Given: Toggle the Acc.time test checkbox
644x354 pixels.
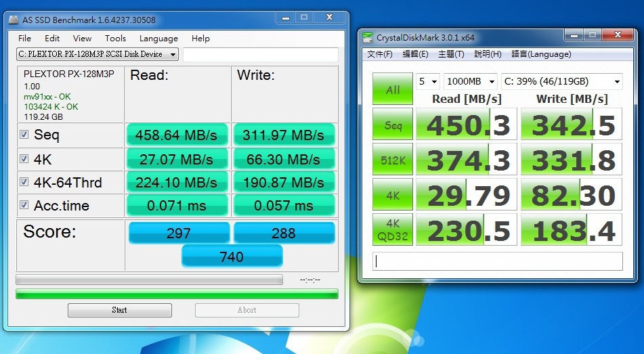Looking at the screenshot, I should click(x=24, y=205).
